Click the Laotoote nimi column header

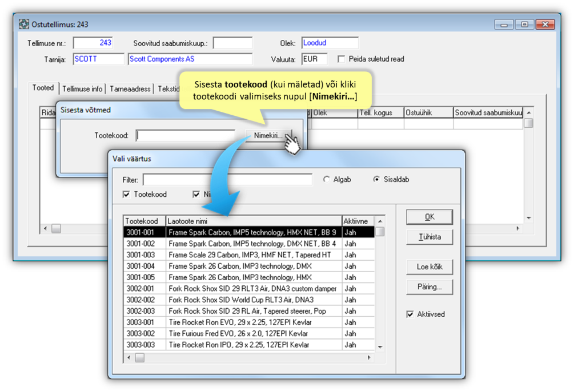(254, 221)
